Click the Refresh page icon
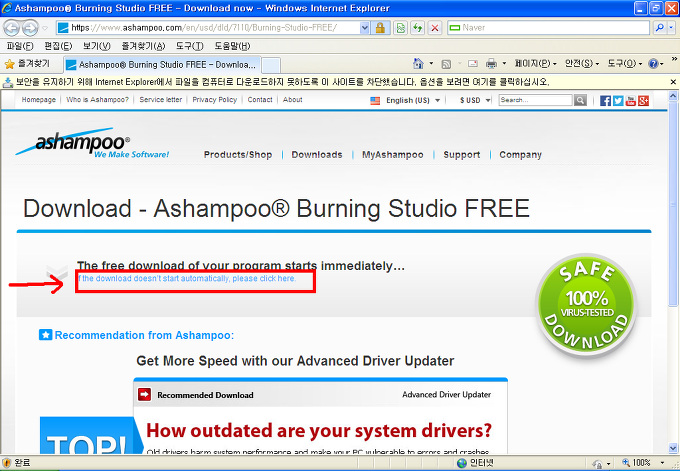The width and height of the screenshot is (680, 471). pos(418,28)
